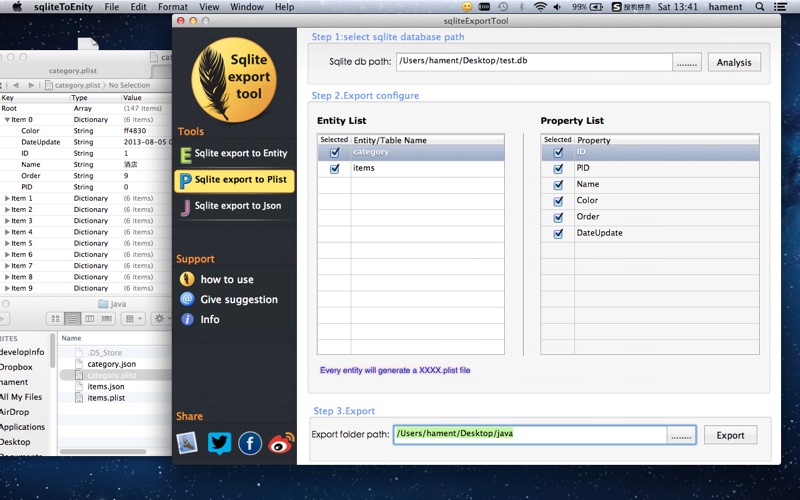Click the Bluetooth menu bar icon
The width and height of the screenshot is (800, 500).
pyautogui.click(x=521, y=7)
